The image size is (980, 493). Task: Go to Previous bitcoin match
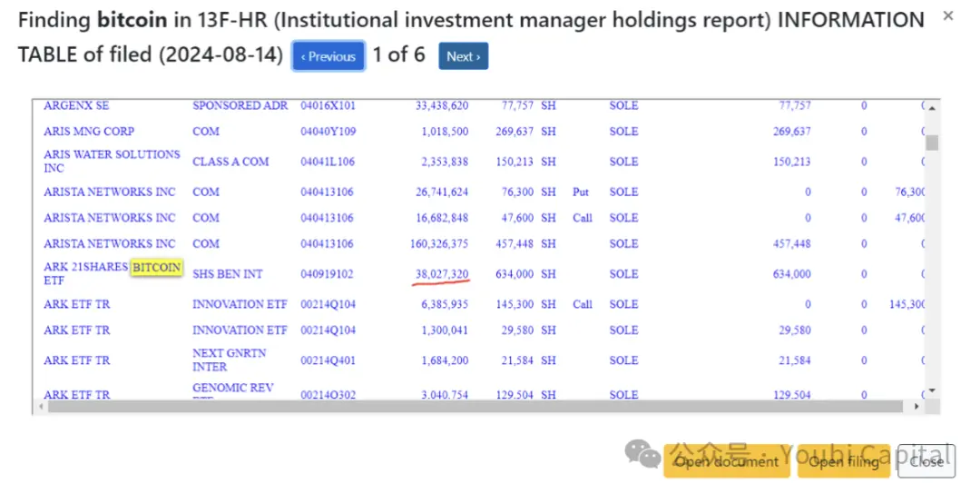click(328, 56)
